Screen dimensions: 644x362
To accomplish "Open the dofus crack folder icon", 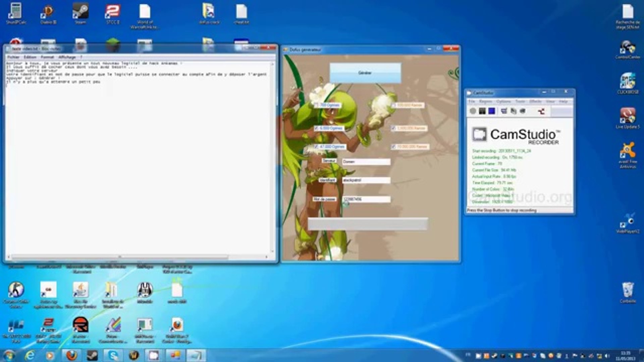I will pyautogui.click(x=209, y=14).
